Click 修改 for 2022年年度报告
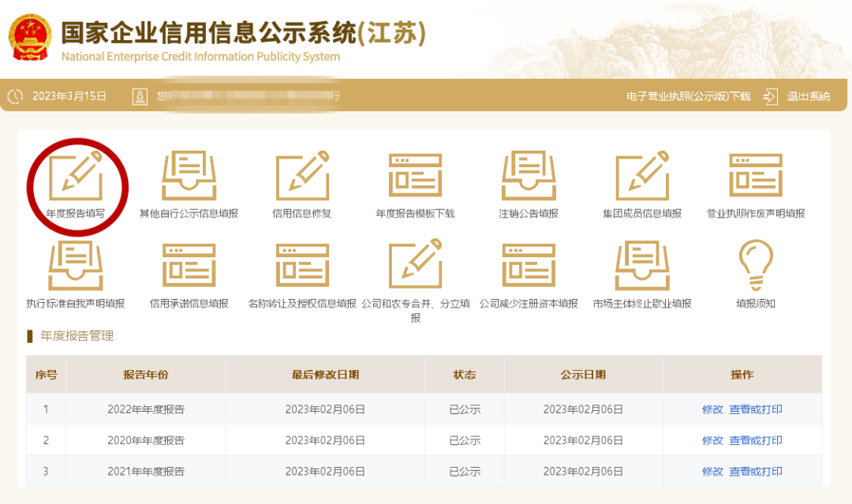The width and height of the screenshot is (852, 504). pos(712,409)
